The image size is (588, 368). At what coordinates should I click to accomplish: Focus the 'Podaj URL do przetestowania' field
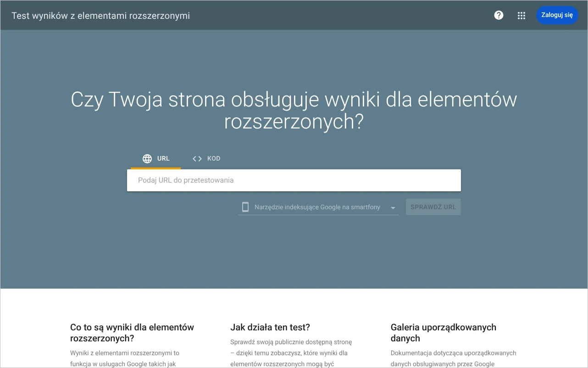(x=294, y=180)
